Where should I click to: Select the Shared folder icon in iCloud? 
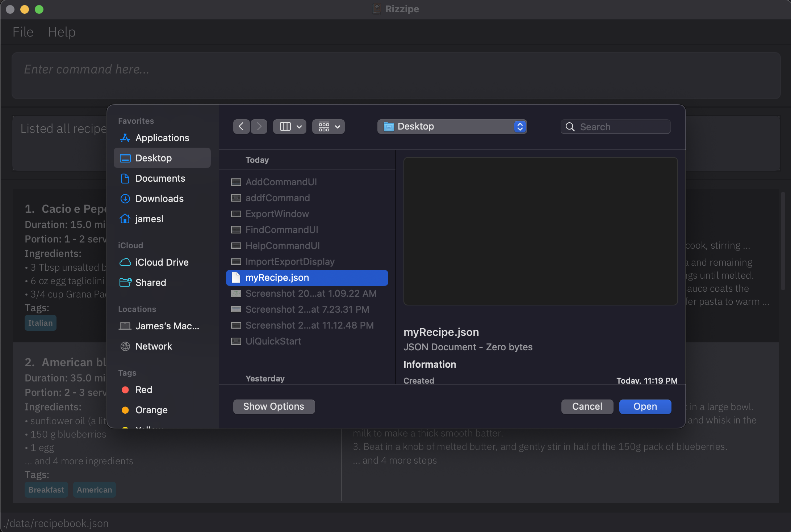pyautogui.click(x=124, y=282)
